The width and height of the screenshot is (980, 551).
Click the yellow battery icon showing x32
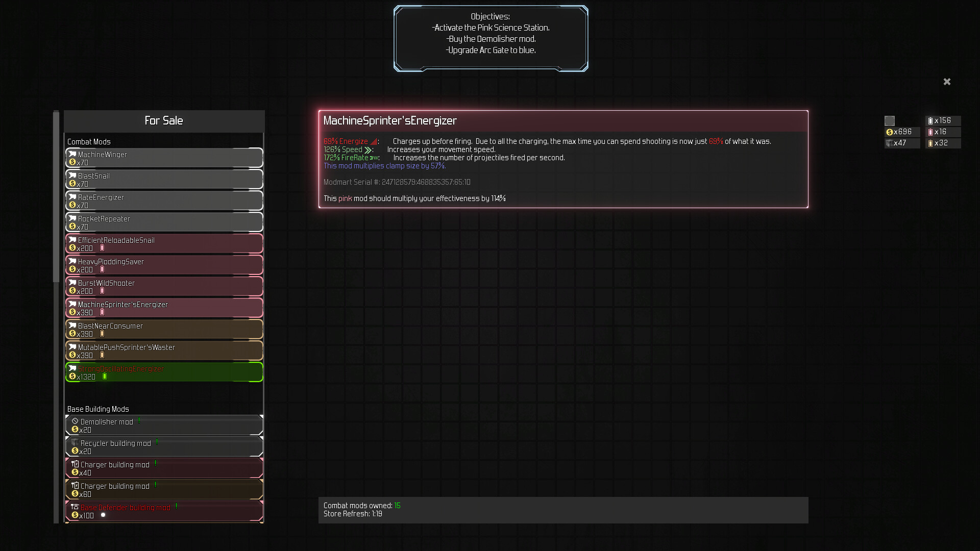[932, 143]
